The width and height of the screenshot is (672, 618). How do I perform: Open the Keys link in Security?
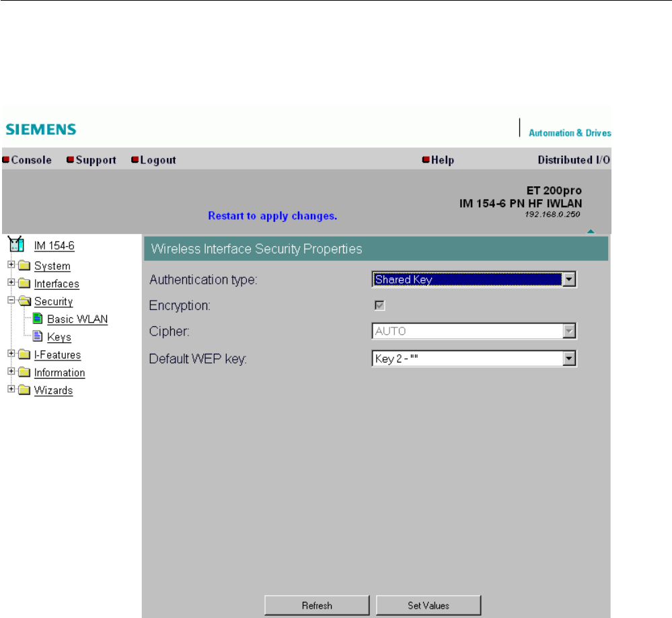point(59,338)
